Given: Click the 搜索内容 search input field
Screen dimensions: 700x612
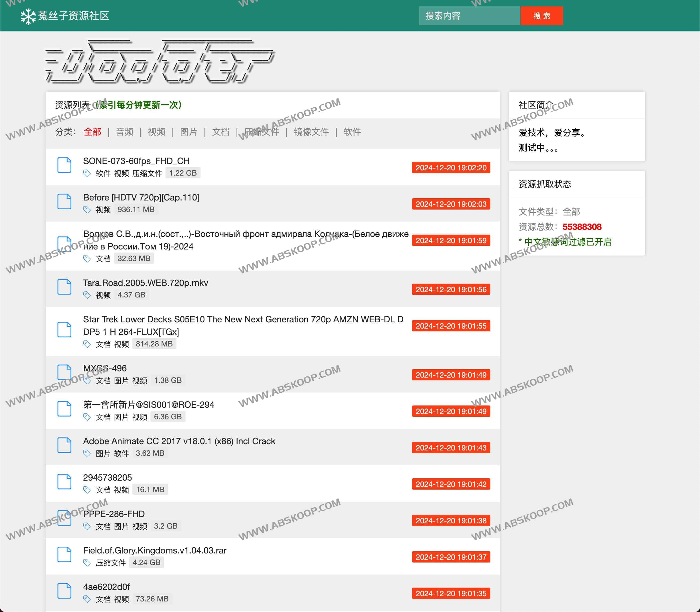Looking at the screenshot, I should tap(469, 16).
